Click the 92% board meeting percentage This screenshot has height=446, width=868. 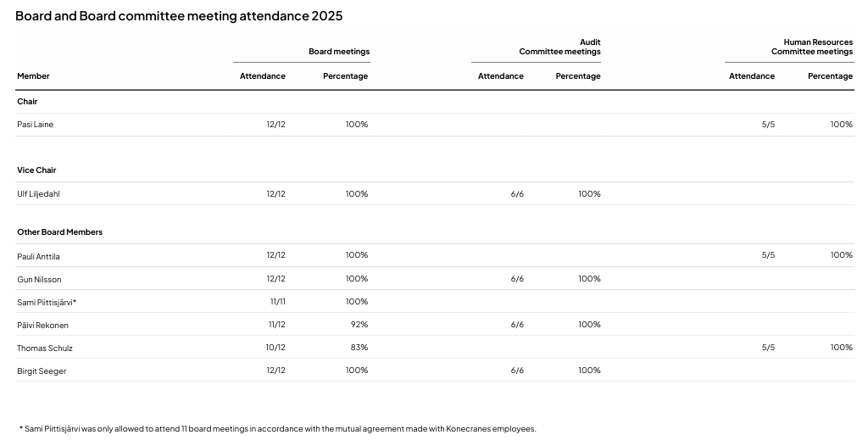[x=359, y=325]
